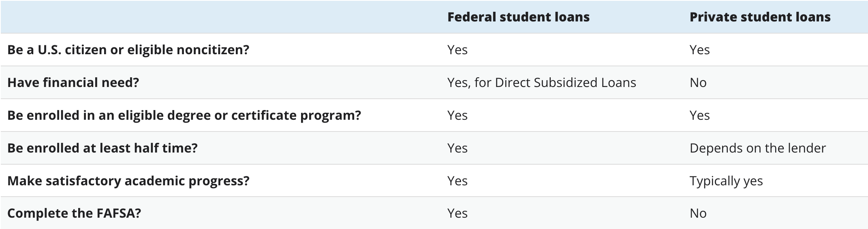Click private 'Yes' in U.S. citizen row
Screen dimensions: 868x229
tap(699, 50)
